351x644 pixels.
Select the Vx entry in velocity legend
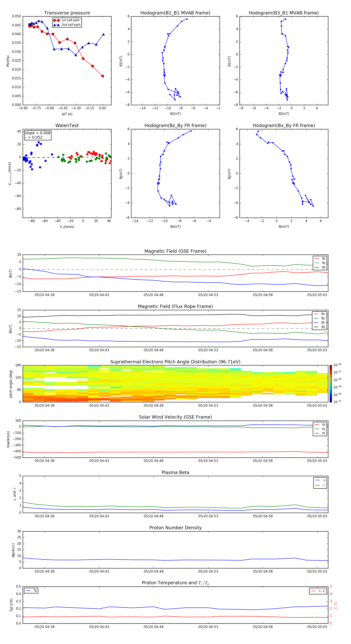pyautogui.click(x=320, y=425)
